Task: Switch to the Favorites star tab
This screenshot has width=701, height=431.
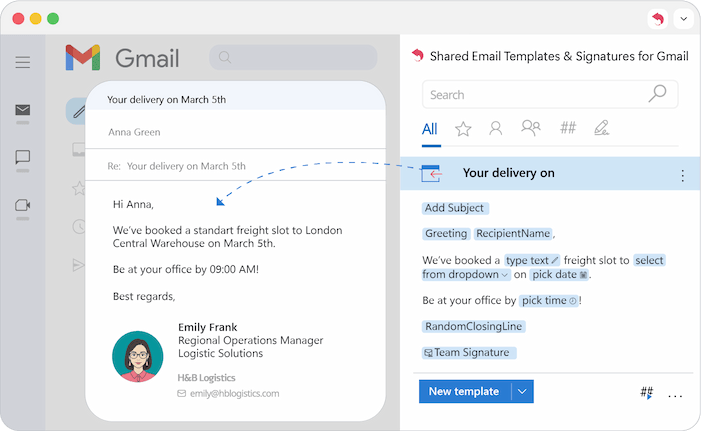Action: tap(463, 129)
